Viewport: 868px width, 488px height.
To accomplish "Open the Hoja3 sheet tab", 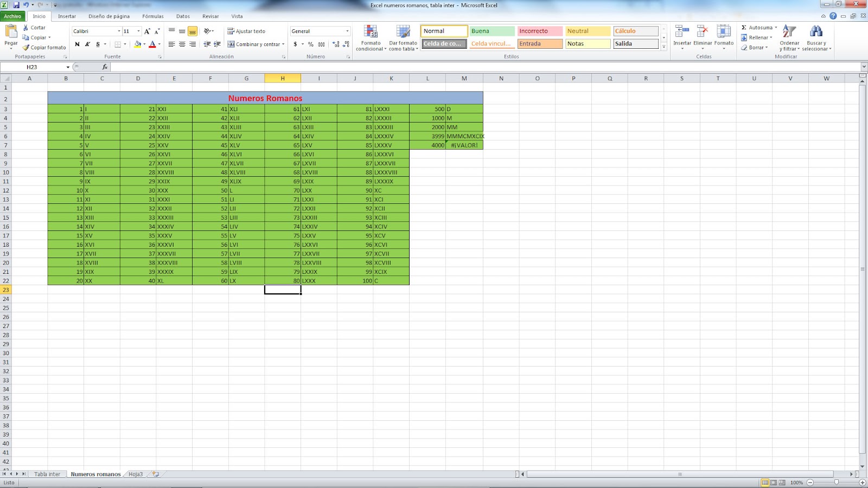I will (136, 474).
